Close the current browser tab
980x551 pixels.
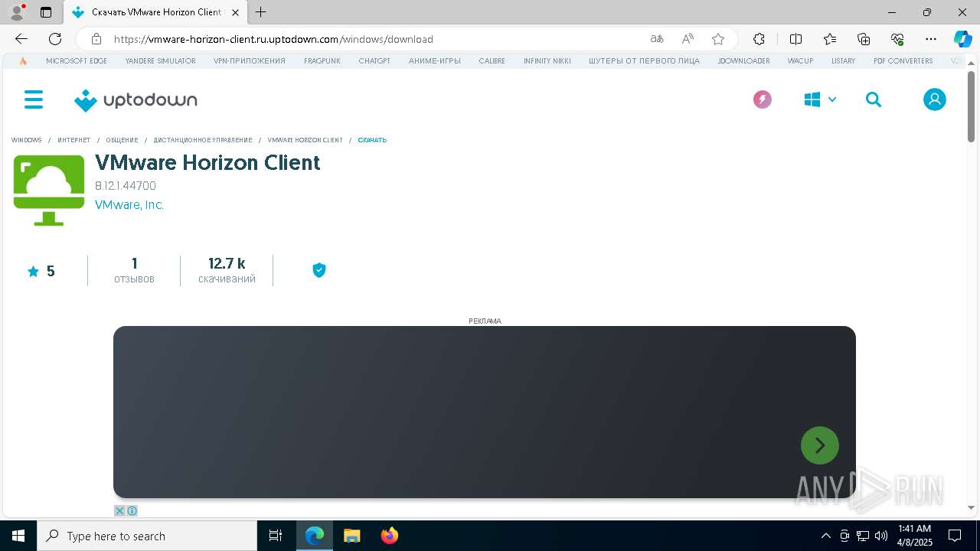tap(236, 12)
